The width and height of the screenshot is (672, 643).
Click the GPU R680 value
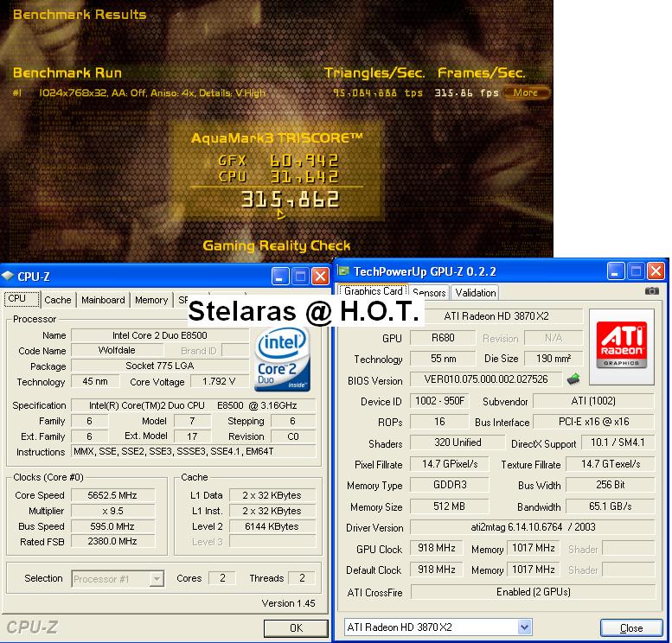click(x=443, y=338)
